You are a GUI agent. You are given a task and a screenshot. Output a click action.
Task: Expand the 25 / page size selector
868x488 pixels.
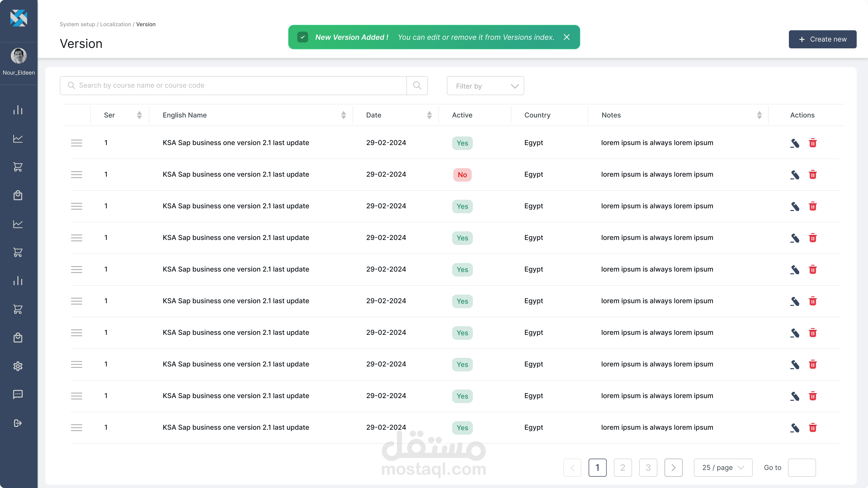click(723, 467)
